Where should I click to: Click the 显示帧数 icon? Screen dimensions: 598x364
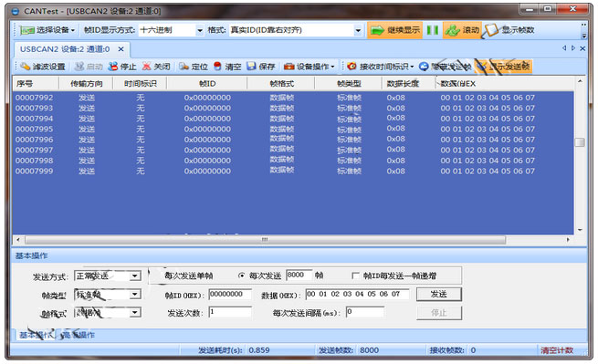pos(490,30)
